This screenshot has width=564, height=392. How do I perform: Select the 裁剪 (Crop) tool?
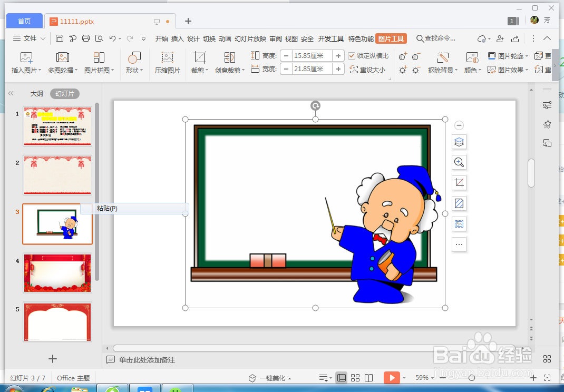click(198, 62)
